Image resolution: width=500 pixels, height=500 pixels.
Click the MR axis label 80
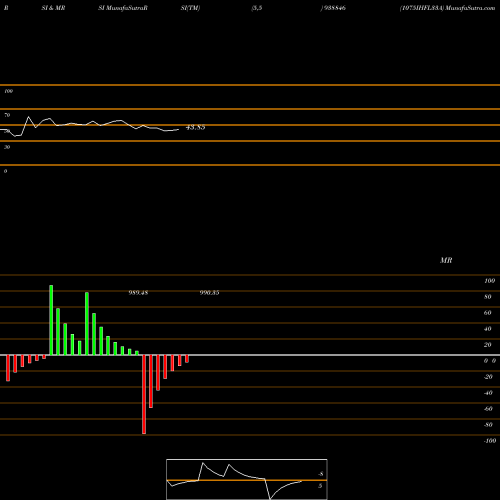click(488, 297)
